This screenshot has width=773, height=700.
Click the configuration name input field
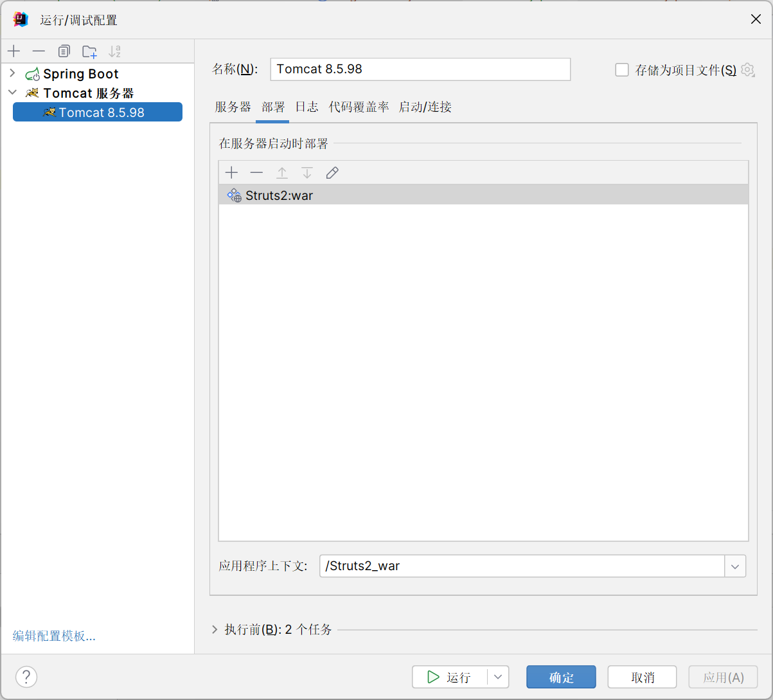pyautogui.click(x=420, y=69)
